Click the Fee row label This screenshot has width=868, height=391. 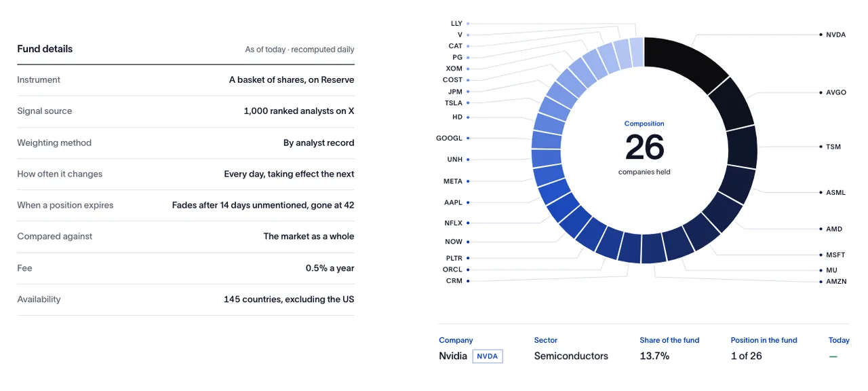coord(24,268)
